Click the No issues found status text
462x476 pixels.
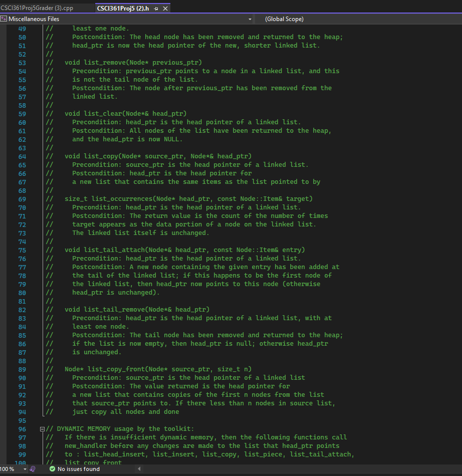79,469
